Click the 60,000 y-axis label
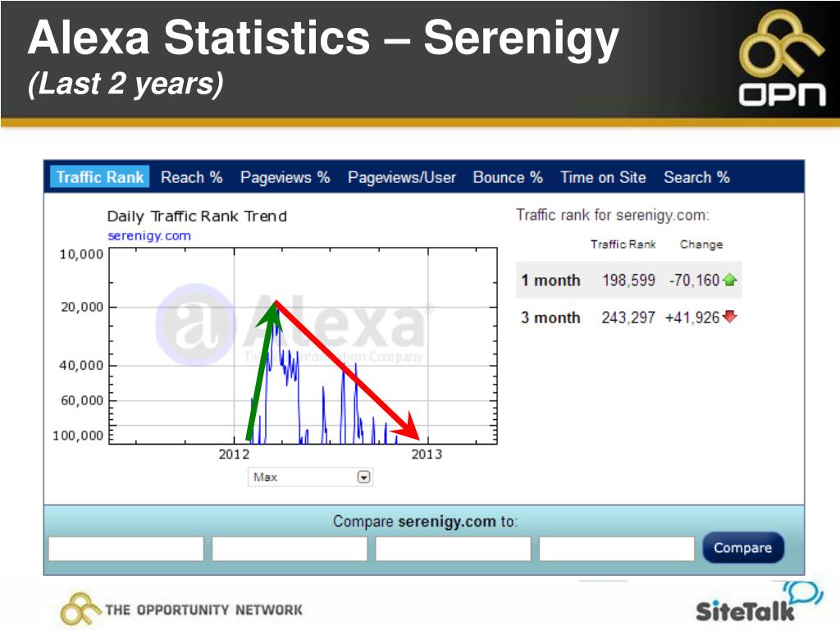The image size is (840, 630). pyautogui.click(x=82, y=400)
